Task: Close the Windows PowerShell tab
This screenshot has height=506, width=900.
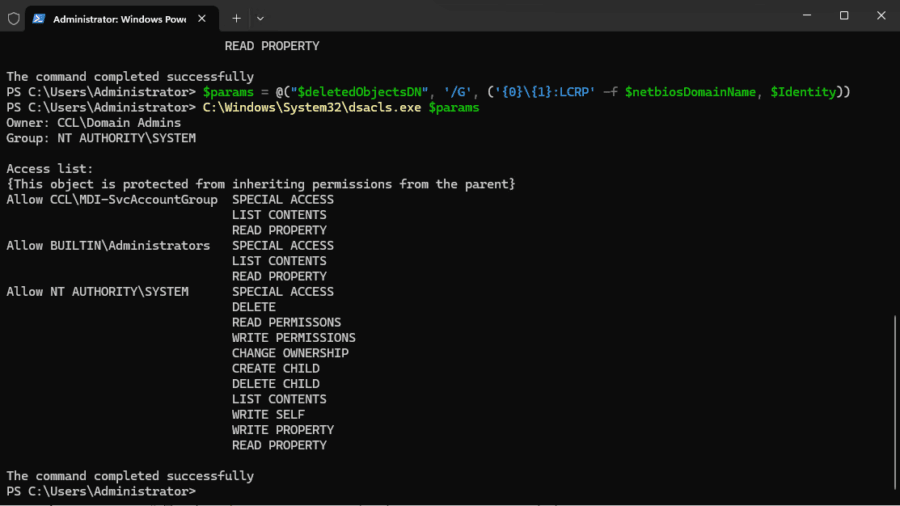Action: pos(202,18)
